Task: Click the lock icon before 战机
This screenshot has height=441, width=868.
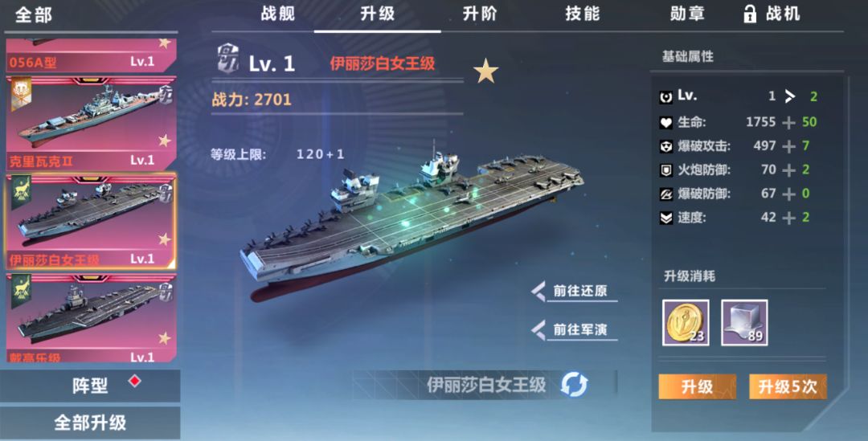Action: (750, 14)
